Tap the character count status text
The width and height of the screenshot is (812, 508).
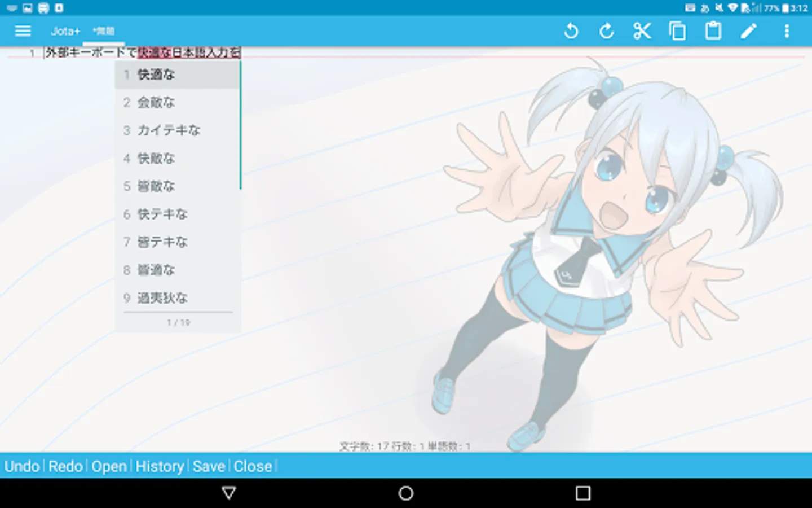(405, 446)
